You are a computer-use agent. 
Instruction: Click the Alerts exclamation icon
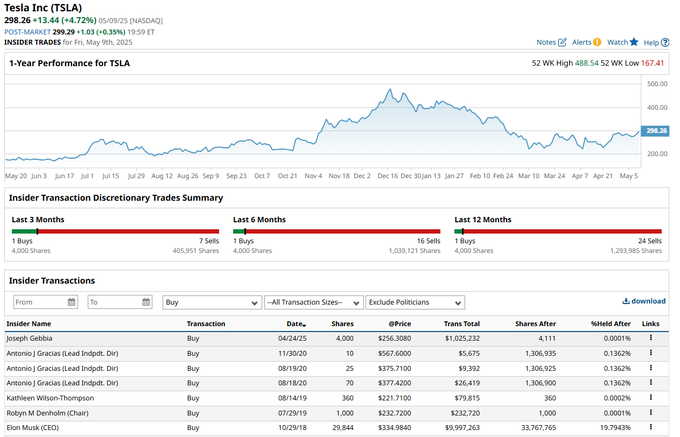coord(597,43)
